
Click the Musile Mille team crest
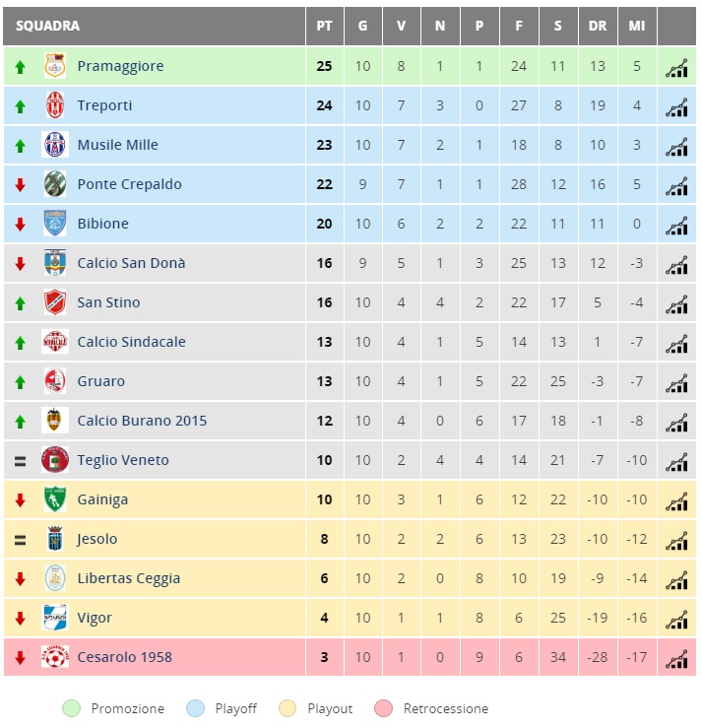coord(55,145)
